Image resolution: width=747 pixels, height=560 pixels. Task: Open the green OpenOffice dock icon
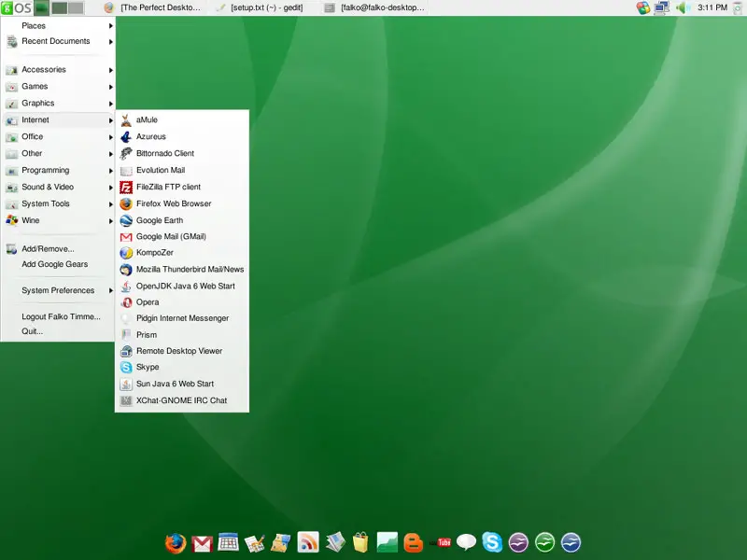(544, 542)
